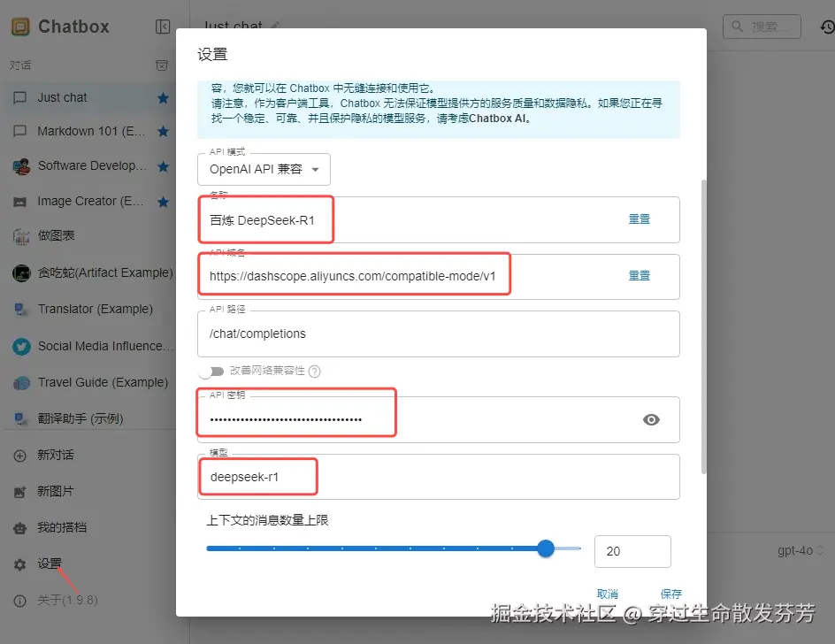Toggle star on Software Developer conversation
Image resolution: width=835 pixels, height=644 pixels.
click(163, 166)
